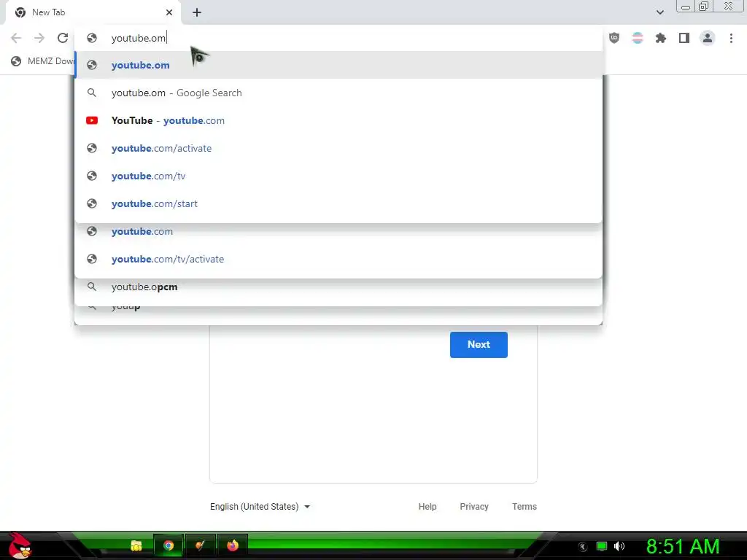The image size is (747, 560).
Task: Open the Chrome three-dot menu
Action: 731,38
